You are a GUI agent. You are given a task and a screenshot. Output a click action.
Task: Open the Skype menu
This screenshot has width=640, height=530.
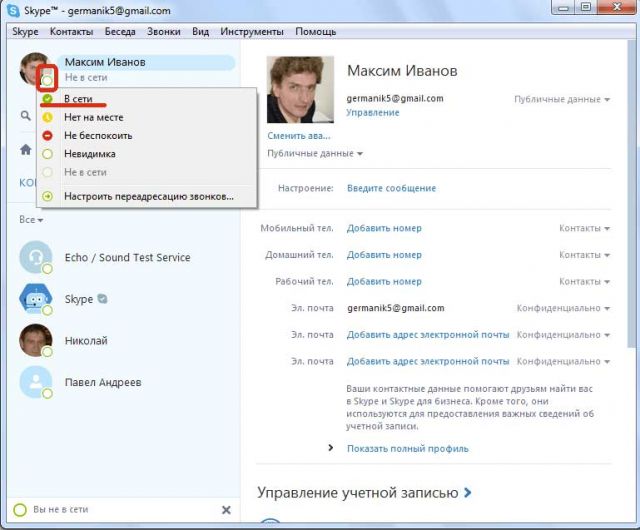(25, 31)
